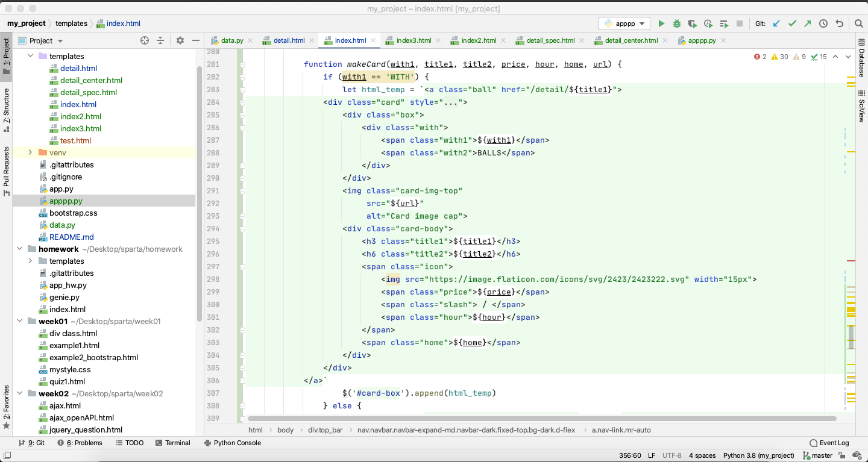Switch to the detail_spec.html tab
Image resolution: width=868 pixels, height=462 pixels.
[550, 40]
